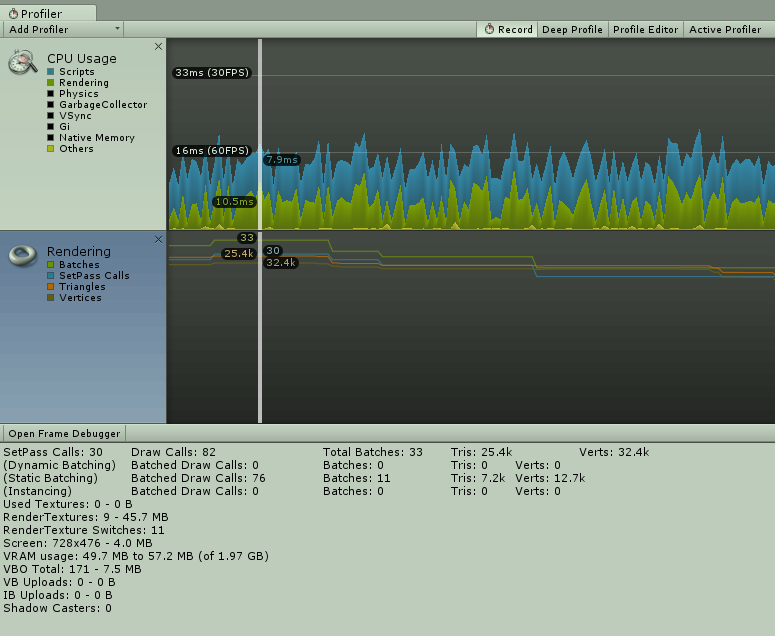This screenshot has width=775, height=636.
Task: Click the Draw Calls: 82 statistic
Action: (x=173, y=452)
